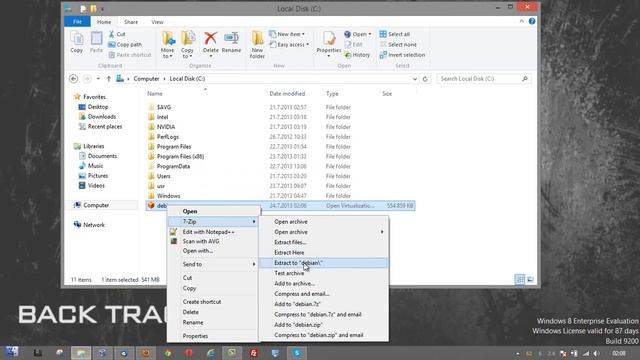Click Edit in the Open group
This screenshot has height=360, width=640.
click(353, 44)
